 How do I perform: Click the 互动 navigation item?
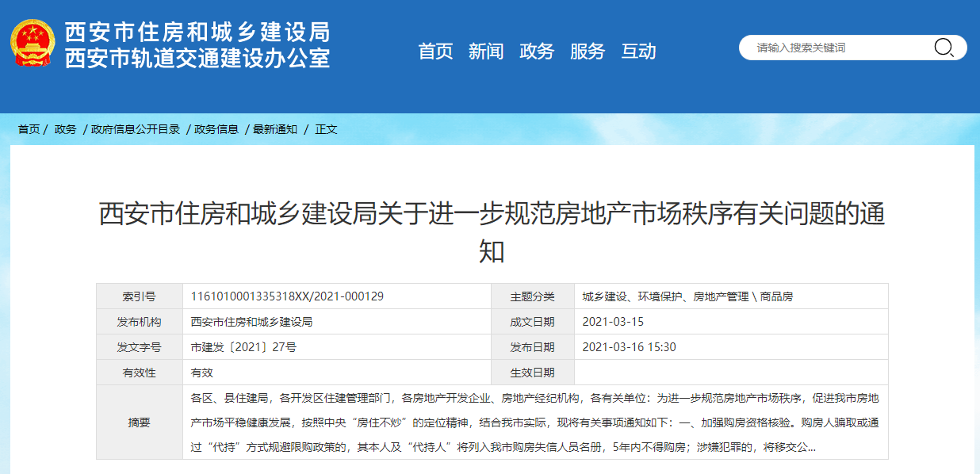coord(639,51)
